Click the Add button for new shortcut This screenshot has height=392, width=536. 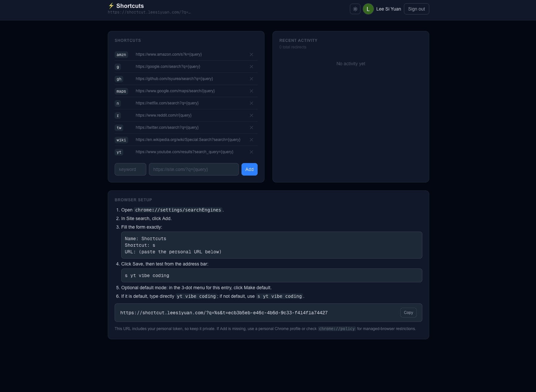249,169
